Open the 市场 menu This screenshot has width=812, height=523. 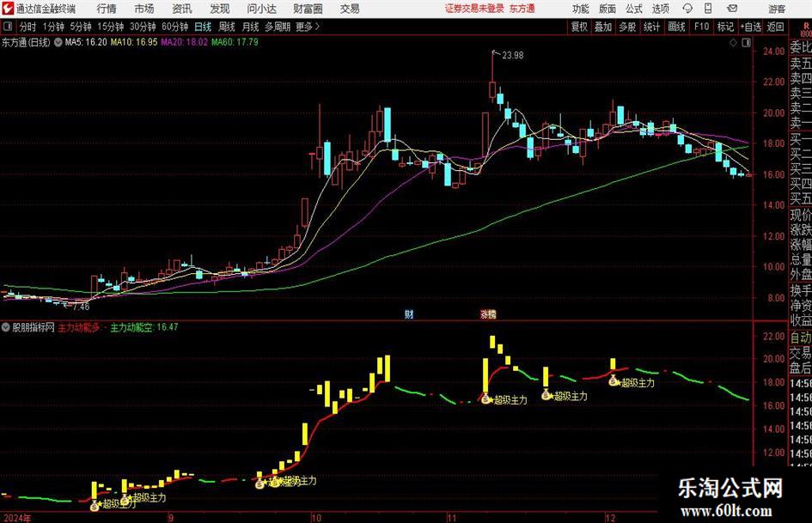click(x=144, y=9)
